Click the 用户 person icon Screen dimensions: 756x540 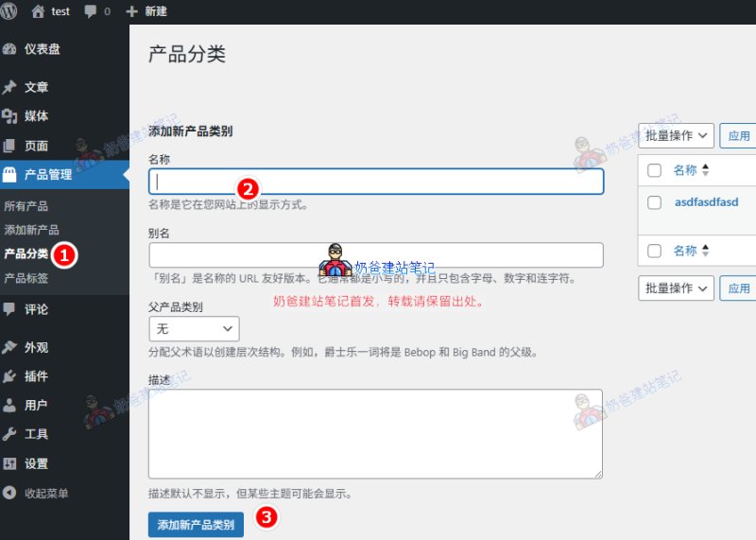(9, 406)
